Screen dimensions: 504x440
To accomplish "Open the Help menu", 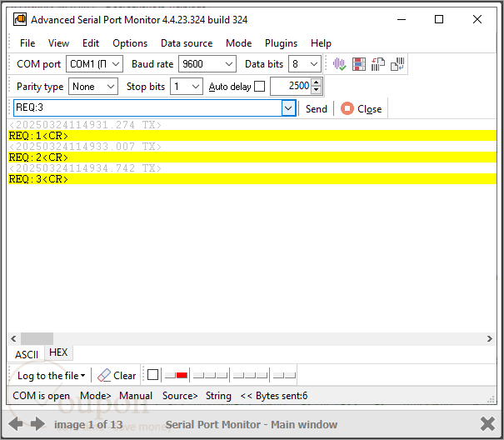I will (321, 43).
